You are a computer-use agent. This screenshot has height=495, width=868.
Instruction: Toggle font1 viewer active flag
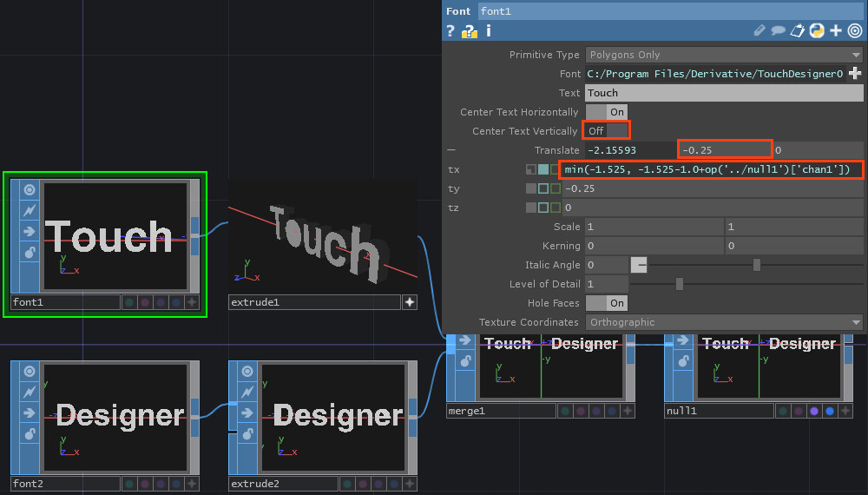coord(30,190)
